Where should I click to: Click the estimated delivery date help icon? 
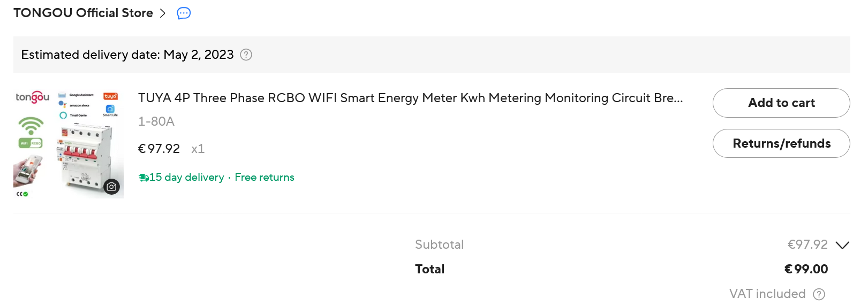pos(246,55)
